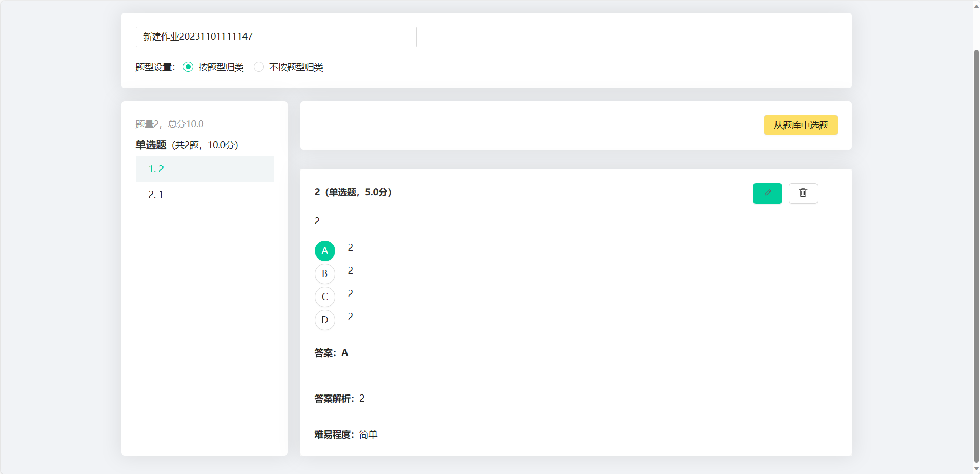The height and width of the screenshot is (474, 980).
Task: Click the green pencil edit icon
Action: 767,193
